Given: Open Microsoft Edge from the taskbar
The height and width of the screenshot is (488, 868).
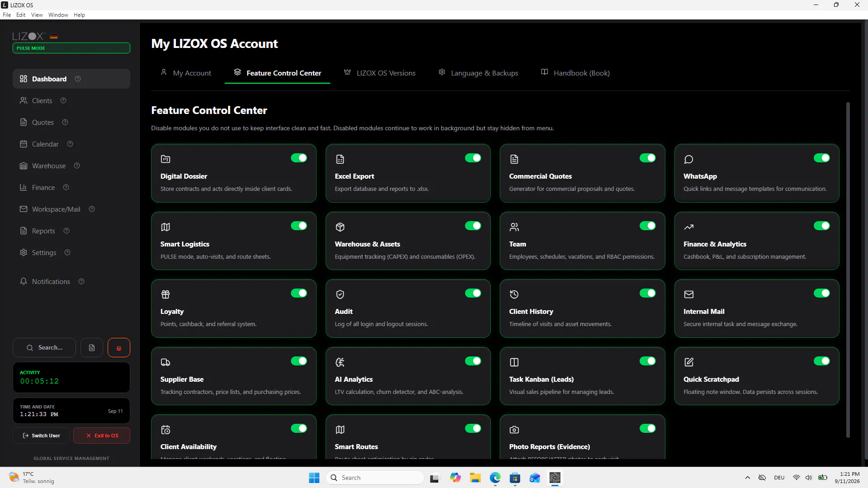Looking at the screenshot, I should tap(495, 478).
